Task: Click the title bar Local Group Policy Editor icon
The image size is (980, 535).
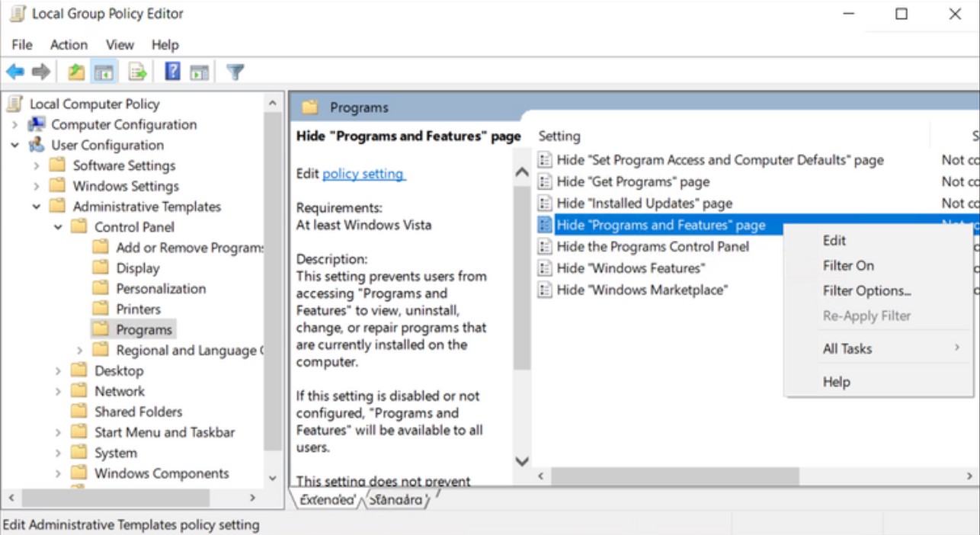Action: pos(17,14)
